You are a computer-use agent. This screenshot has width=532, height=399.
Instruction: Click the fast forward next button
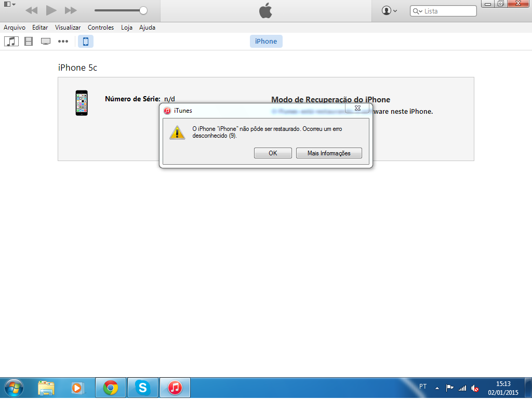[x=71, y=10]
